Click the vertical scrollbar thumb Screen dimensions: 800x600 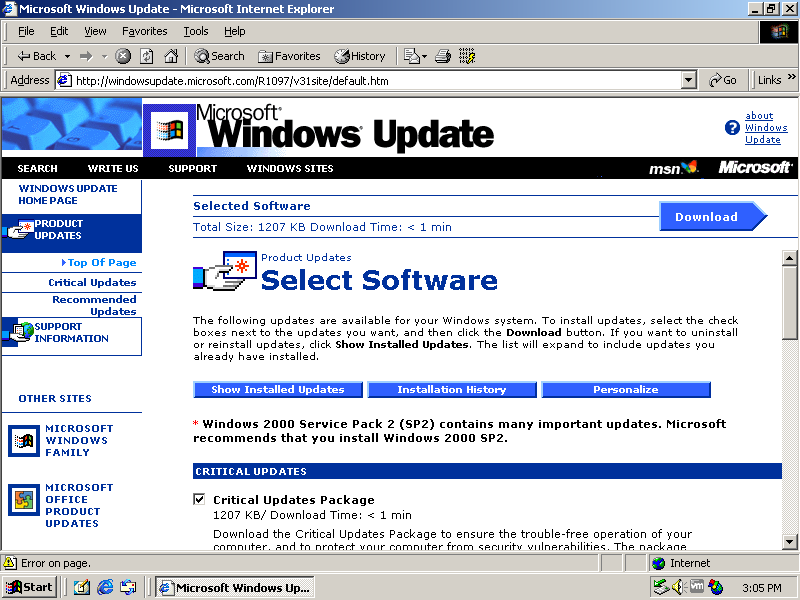pyautogui.click(x=789, y=303)
